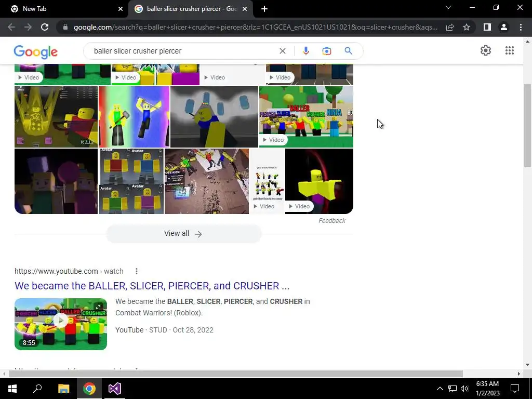Go back using the back arrow

11,27
